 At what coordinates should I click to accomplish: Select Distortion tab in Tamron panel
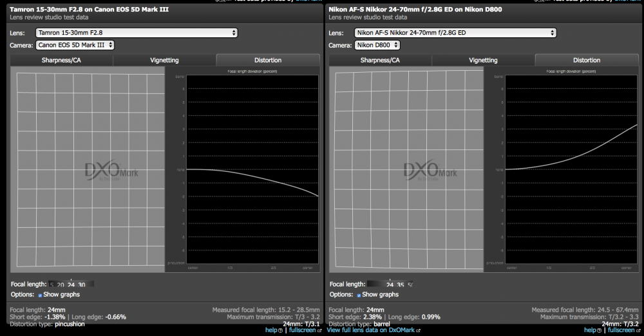coord(268,60)
